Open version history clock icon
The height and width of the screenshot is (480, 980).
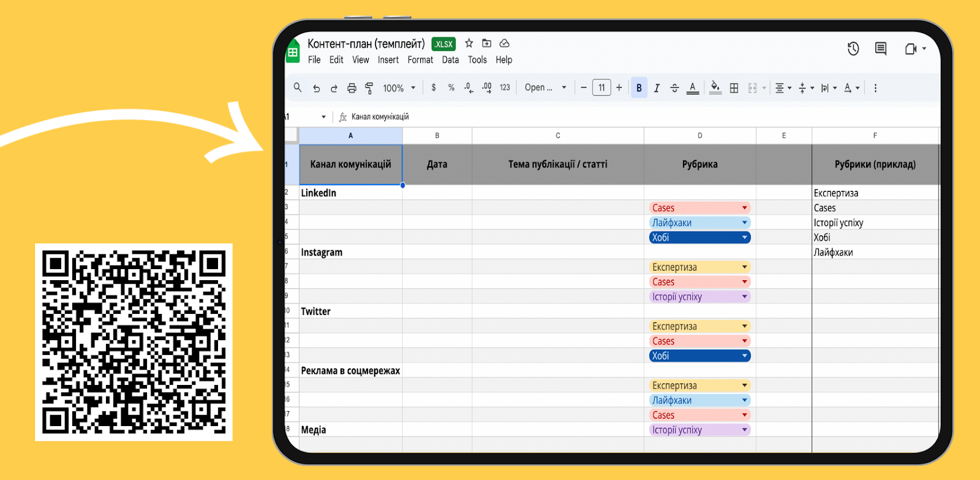pos(853,49)
